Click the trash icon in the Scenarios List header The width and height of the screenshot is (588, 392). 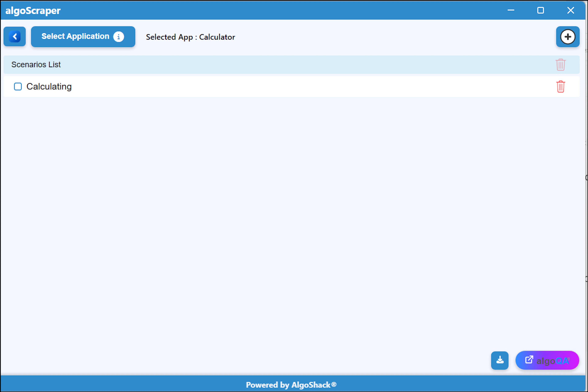(561, 65)
